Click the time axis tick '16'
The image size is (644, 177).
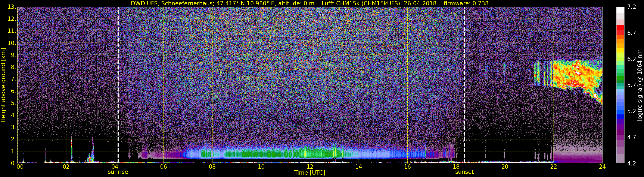[407, 167]
